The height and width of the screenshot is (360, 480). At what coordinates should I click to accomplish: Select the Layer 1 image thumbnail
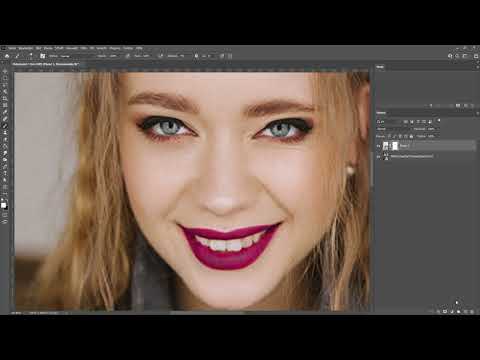386,146
